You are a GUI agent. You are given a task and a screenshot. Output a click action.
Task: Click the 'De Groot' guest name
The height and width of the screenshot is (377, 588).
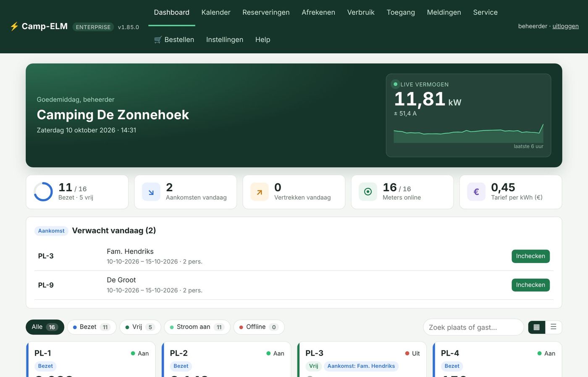[x=121, y=280]
